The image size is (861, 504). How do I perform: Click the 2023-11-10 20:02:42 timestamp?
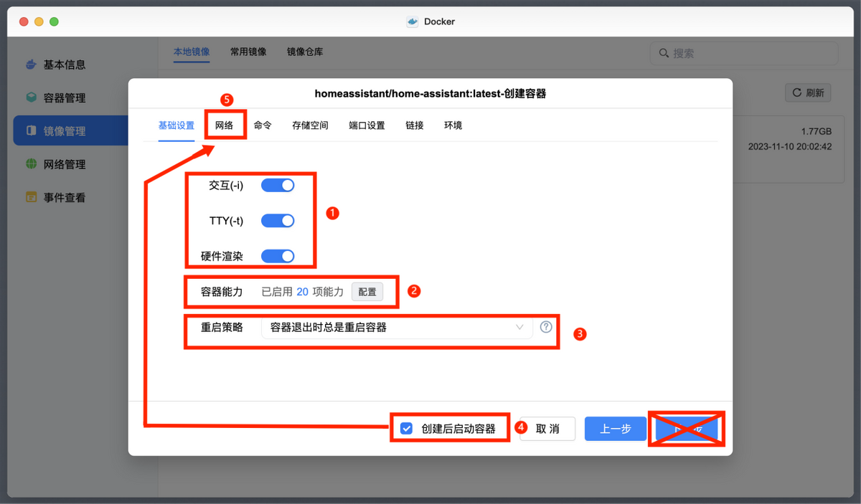pyautogui.click(x=790, y=146)
